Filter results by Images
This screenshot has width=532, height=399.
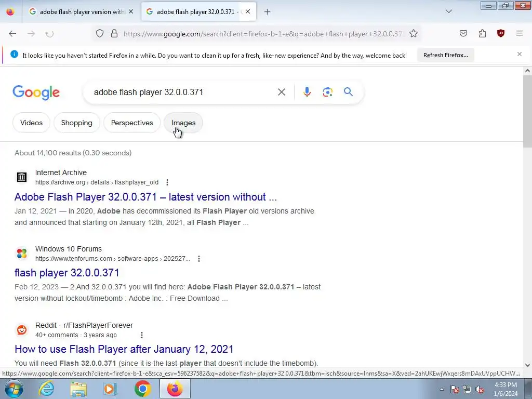tap(183, 123)
